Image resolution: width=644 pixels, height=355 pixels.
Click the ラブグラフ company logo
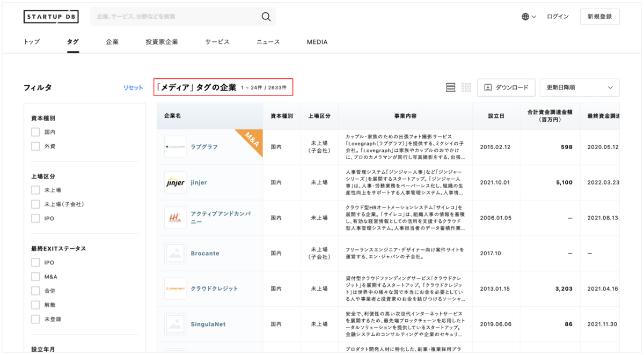coord(175,147)
